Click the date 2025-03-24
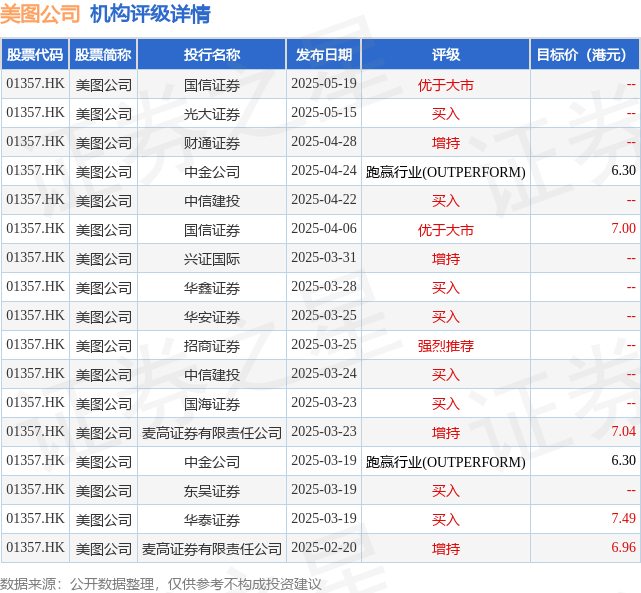 click(324, 374)
